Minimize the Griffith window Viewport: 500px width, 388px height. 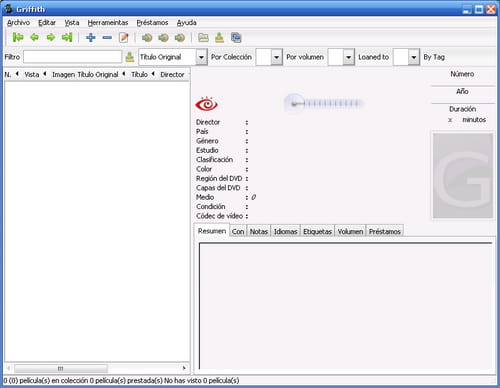pyautogui.click(x=467, y=9)
